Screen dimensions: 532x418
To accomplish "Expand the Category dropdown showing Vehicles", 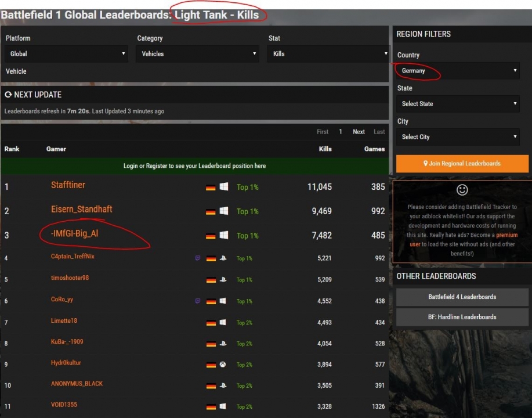I will click(197, 54).
